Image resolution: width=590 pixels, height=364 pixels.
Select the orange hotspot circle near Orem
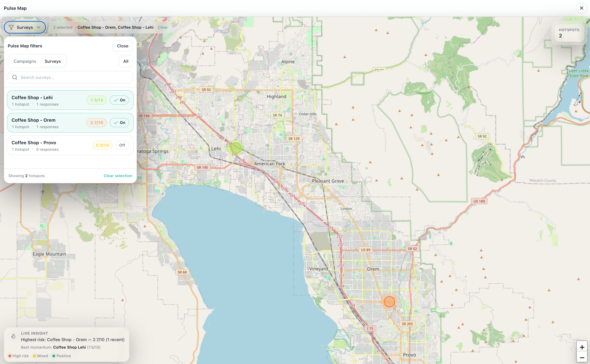point(389,302)
